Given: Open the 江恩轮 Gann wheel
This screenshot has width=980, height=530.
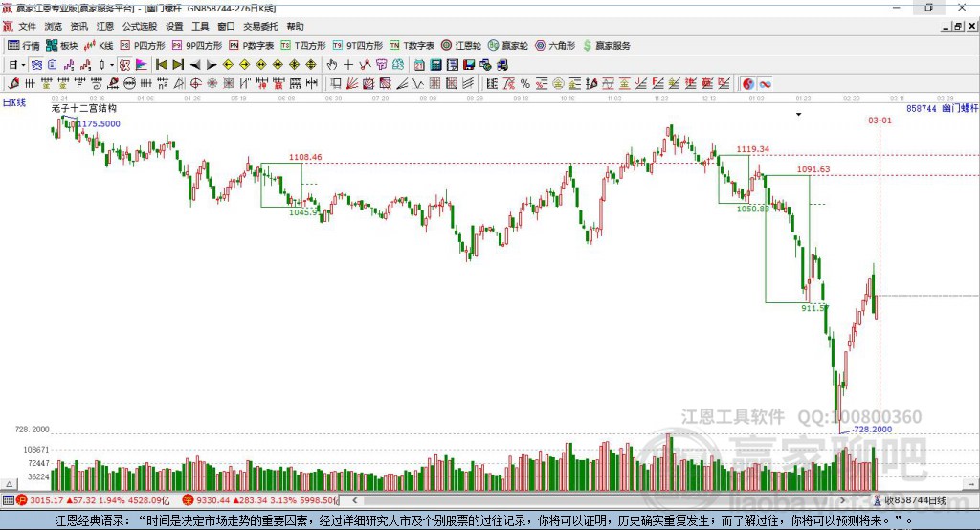Looking at the screenshot, I should (x=461, y=46).
